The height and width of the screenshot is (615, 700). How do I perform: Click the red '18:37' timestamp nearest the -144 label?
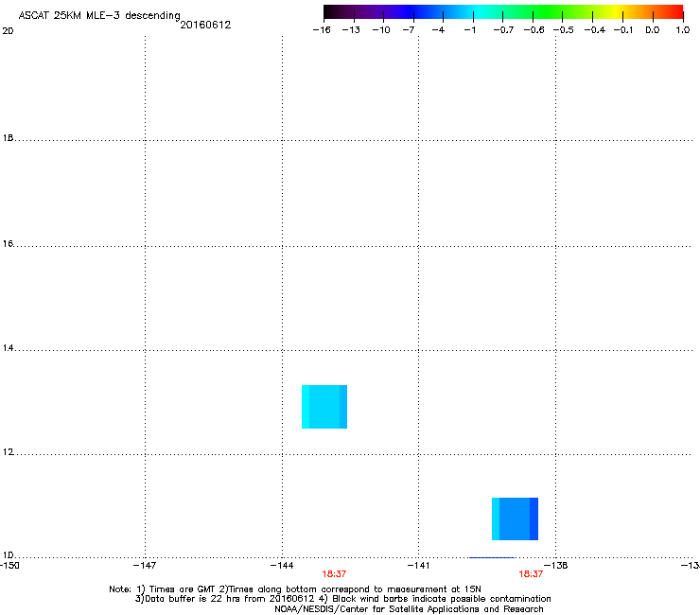[x=334, y=574]
